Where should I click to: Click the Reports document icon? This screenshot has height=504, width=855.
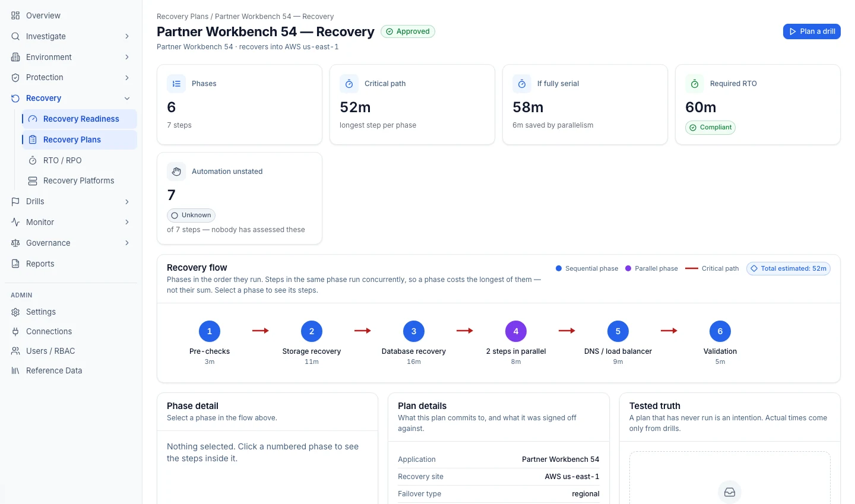click(x=15, y=264)
